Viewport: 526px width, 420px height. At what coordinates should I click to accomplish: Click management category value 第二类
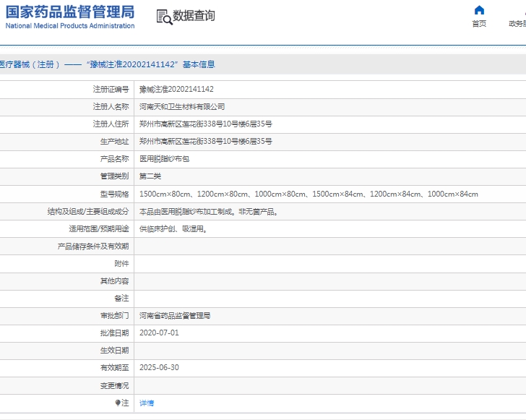pos(150,176)
